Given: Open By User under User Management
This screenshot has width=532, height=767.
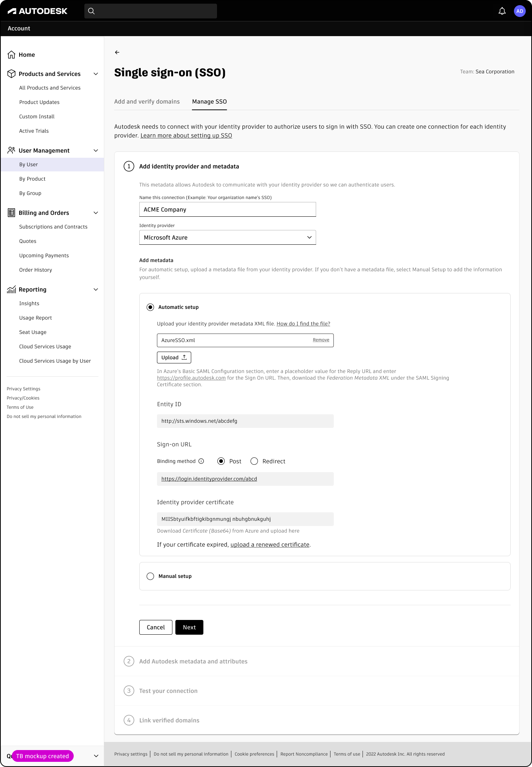Looking at the screenshot, I should pyautogui.click(x=52, y=164).
